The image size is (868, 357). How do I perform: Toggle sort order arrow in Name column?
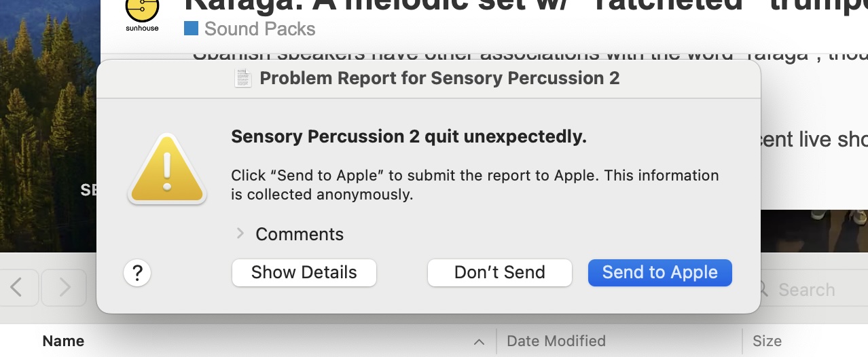(x=479, y=341)
